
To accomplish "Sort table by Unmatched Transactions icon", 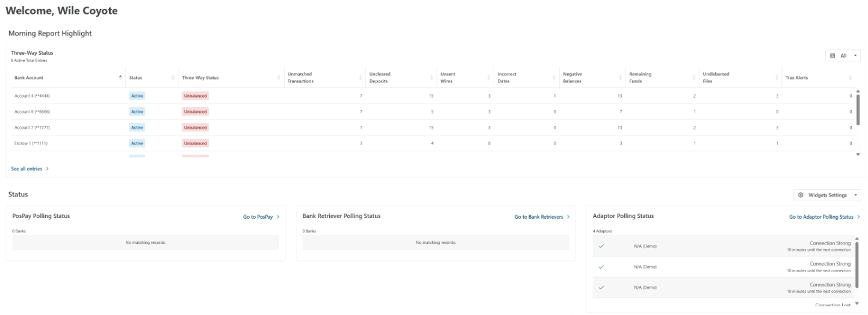I will [363, 78].
